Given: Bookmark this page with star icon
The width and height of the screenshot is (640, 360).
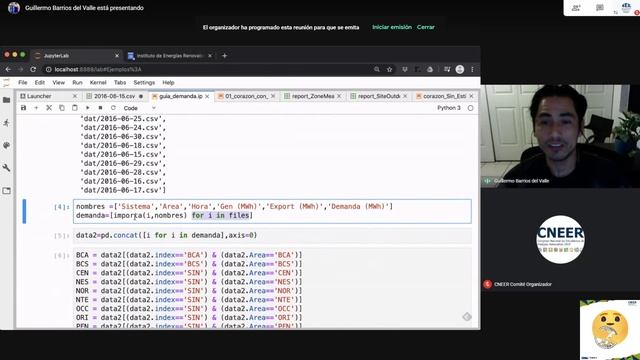Looking at the screenshot, I should click(389, 69).
